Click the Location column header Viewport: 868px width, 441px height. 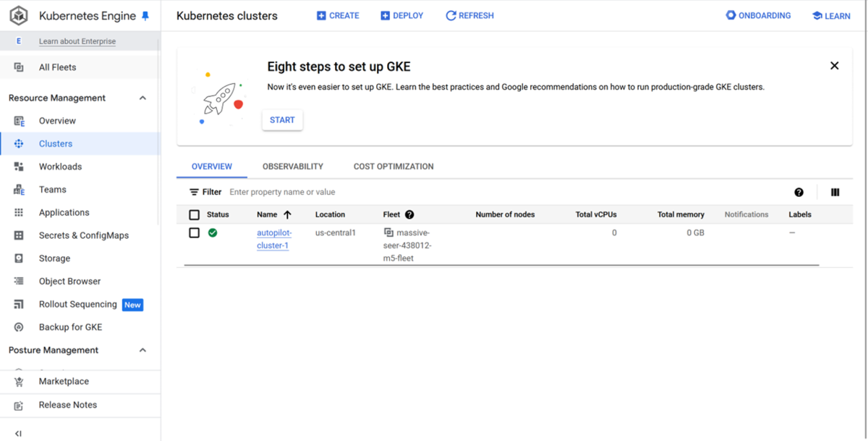click(x=330, y=214)
